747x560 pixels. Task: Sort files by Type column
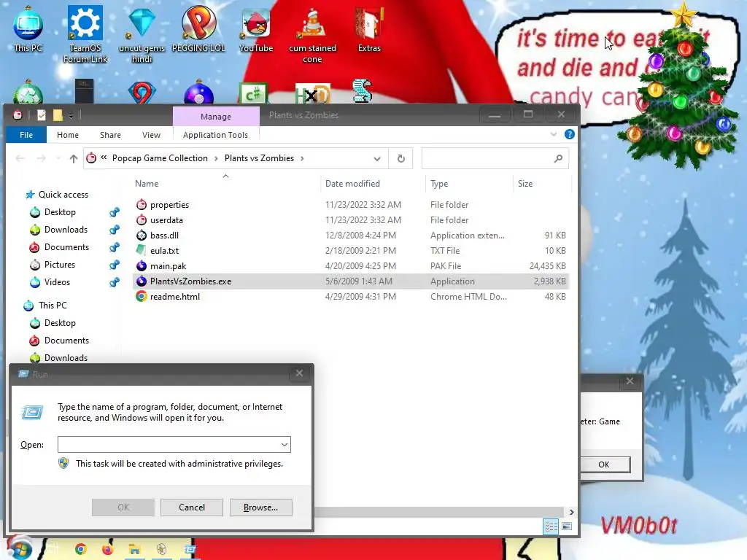[x=469, y=183]
